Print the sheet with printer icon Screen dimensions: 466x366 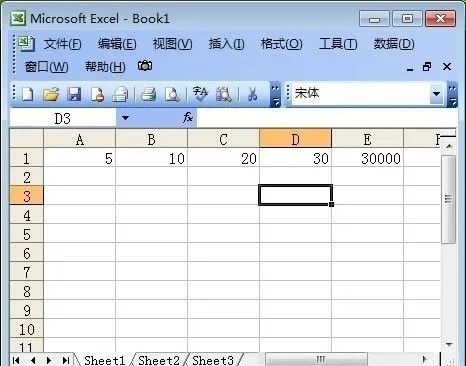149,94
